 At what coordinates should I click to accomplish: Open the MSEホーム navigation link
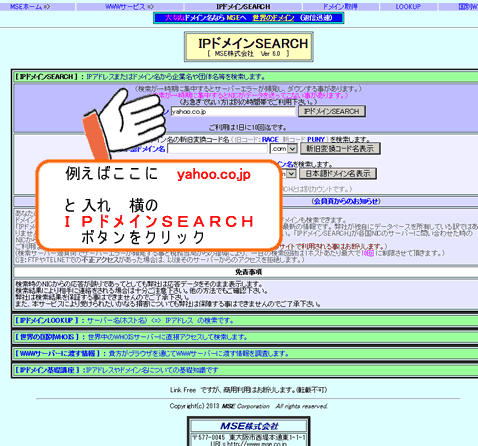[x=30, y=6]
